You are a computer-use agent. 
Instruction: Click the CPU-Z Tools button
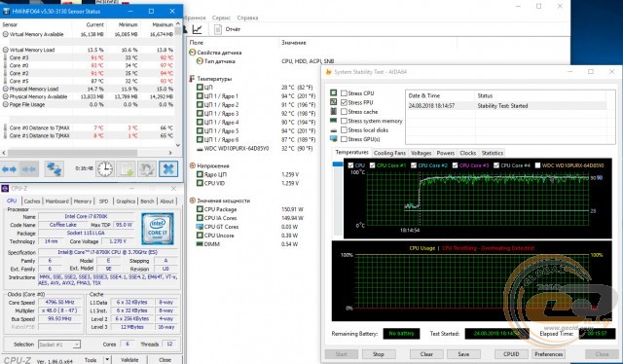(x=91, y=360)
